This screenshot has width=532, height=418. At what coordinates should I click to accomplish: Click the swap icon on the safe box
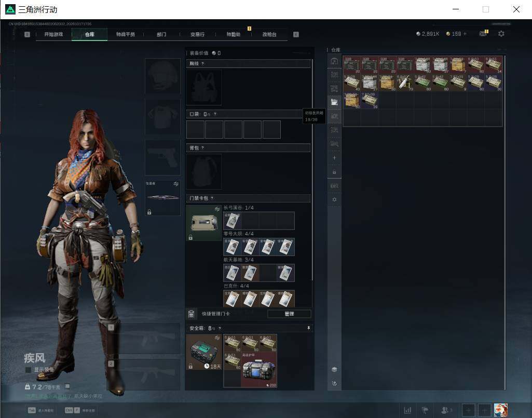point(217,338)
